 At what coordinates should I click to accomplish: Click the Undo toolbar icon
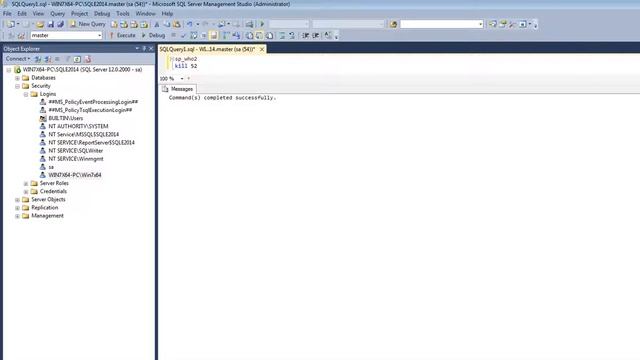tap(190, 24)
